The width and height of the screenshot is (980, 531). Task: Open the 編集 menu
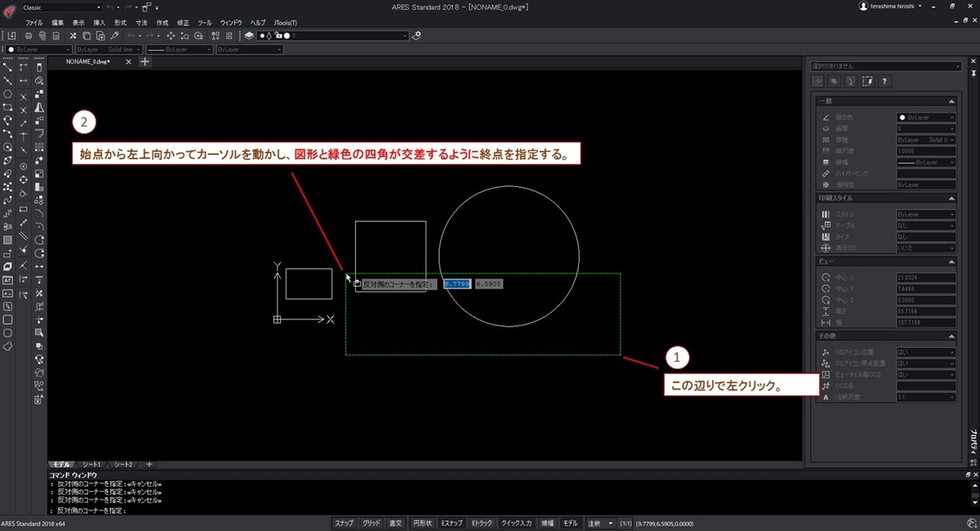[x=57, y=23]
